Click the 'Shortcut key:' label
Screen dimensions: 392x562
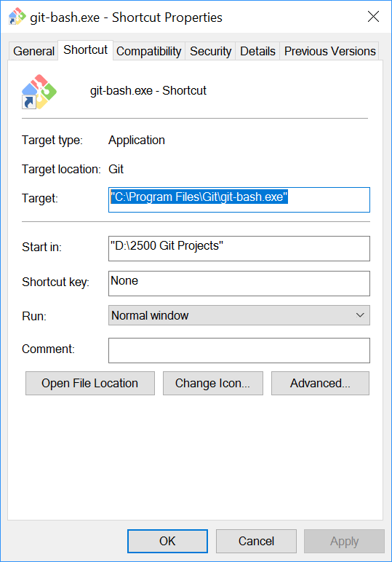click(55, 282)
